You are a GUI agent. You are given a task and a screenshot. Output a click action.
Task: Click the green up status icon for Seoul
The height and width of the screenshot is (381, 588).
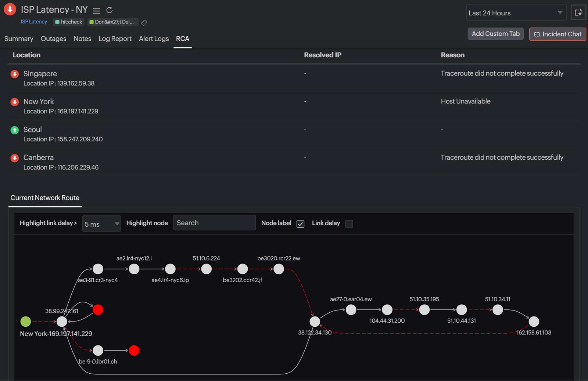[x=15, y=130]
